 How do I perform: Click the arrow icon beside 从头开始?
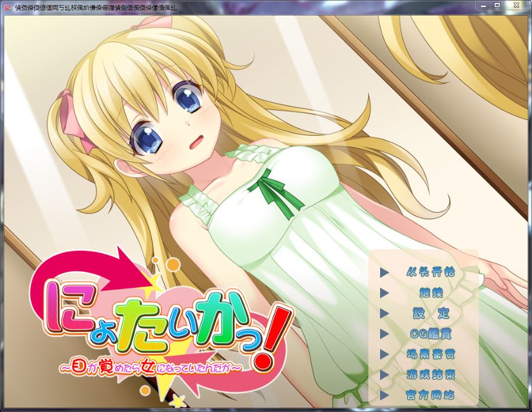[x=384, y=272]
